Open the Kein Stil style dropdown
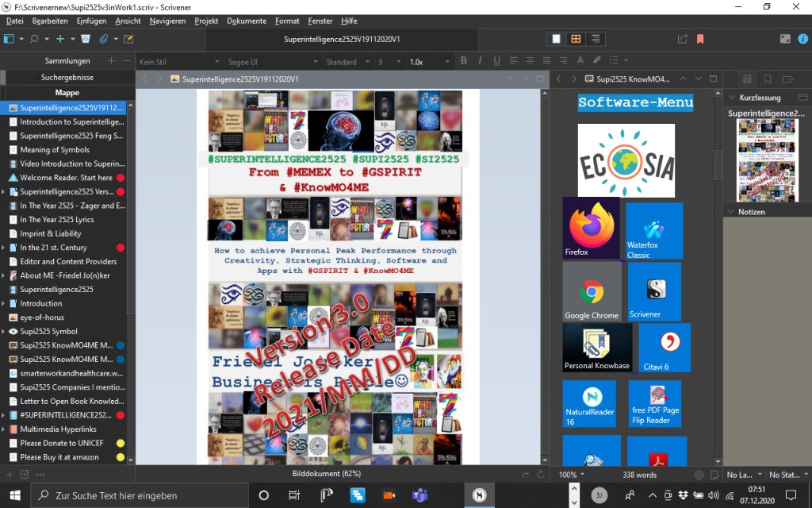The width and height of the screenshot is (812, 508). pyautogui.click(x=179, y=61)
